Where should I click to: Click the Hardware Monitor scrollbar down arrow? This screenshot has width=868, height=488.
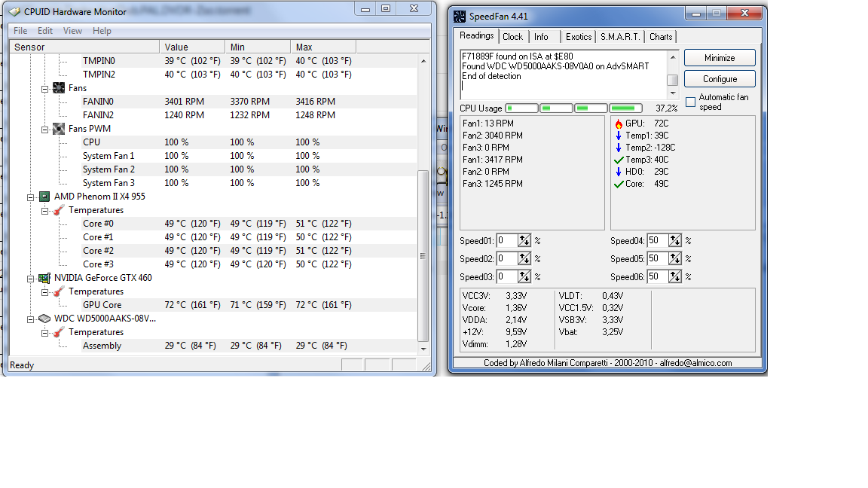coord(423,349)
